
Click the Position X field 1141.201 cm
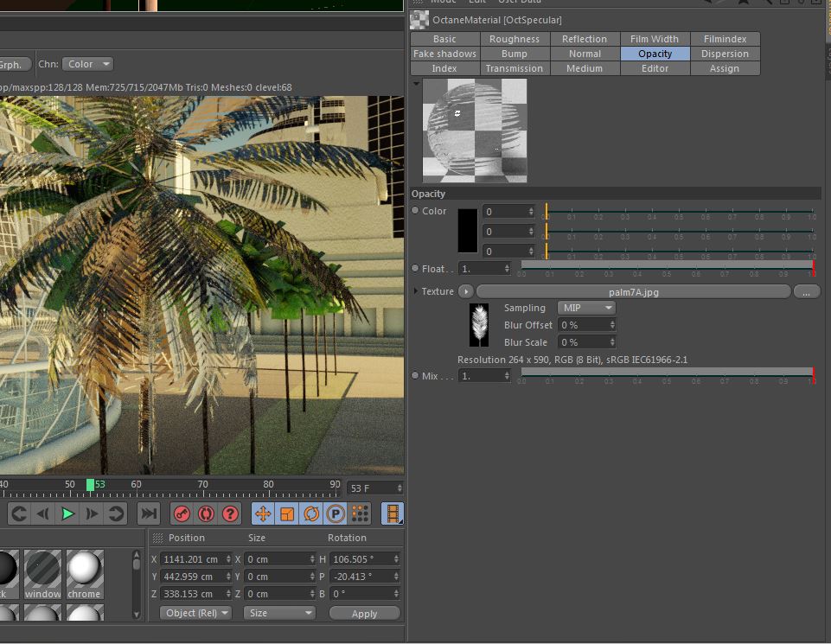(x=196, y=559)
